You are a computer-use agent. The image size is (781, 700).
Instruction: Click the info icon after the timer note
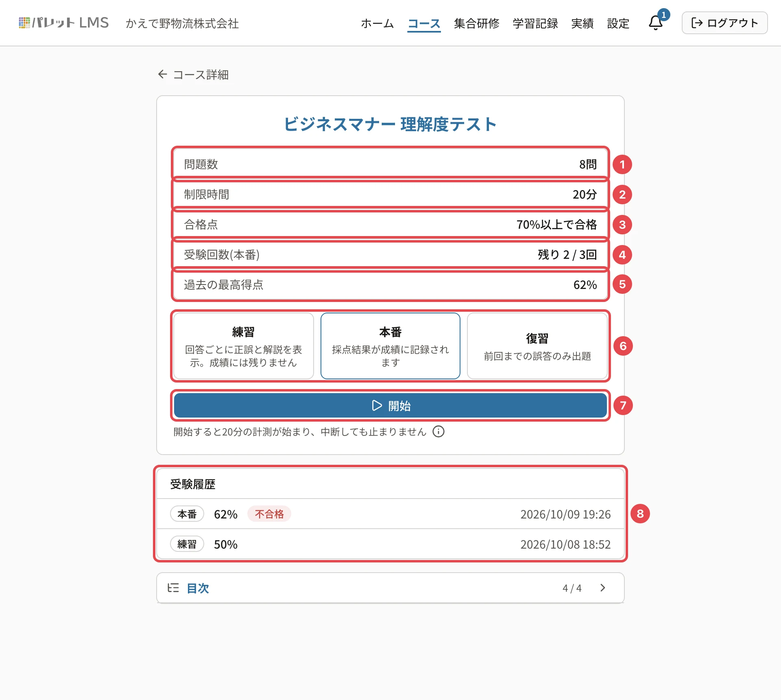(x=438, y=431)
